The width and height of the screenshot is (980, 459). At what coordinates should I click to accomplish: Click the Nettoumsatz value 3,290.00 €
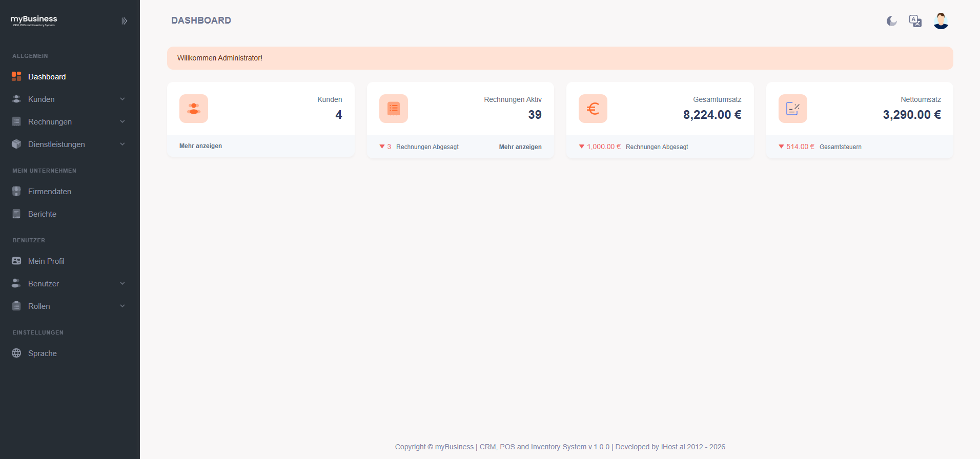click(x=912, y=115)
